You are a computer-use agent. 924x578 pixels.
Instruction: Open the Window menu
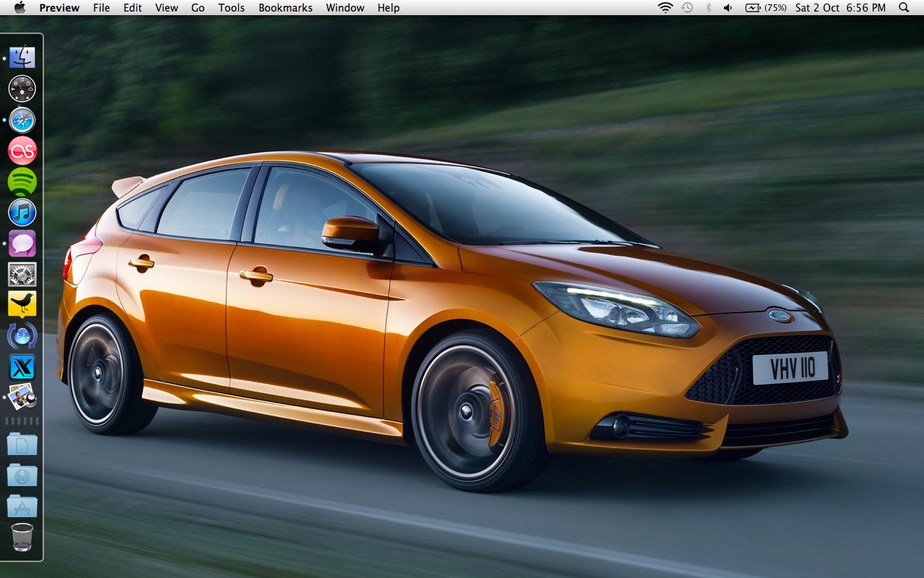(x=345, y=8)
